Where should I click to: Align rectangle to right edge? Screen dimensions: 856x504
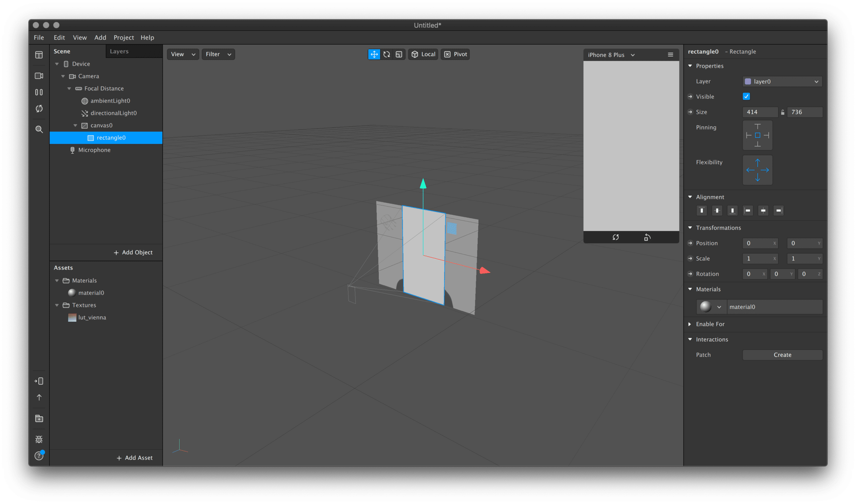pos(778,211)
